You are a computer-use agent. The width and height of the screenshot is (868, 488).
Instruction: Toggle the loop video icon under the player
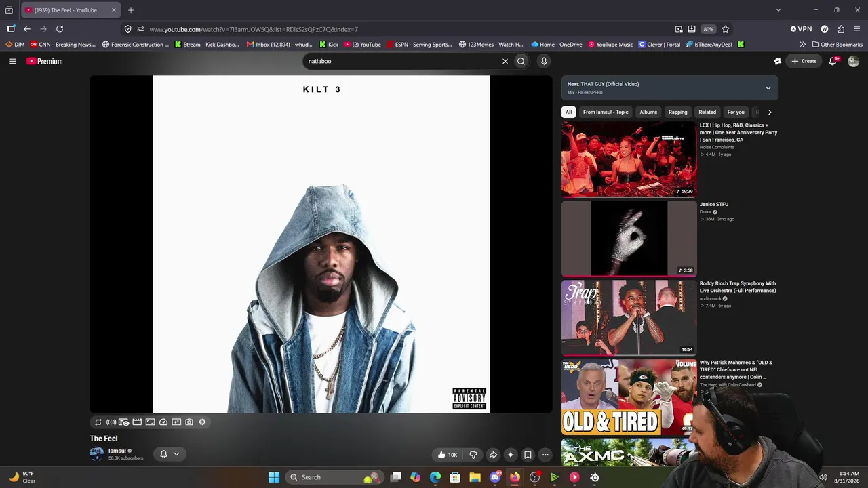[x=98, y=422]
